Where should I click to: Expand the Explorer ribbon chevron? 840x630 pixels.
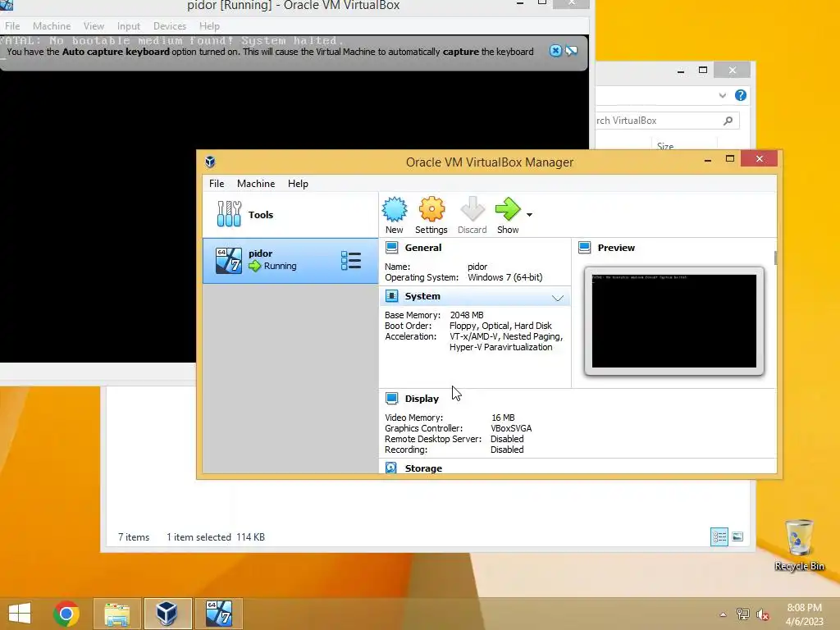tap(722, 95)
